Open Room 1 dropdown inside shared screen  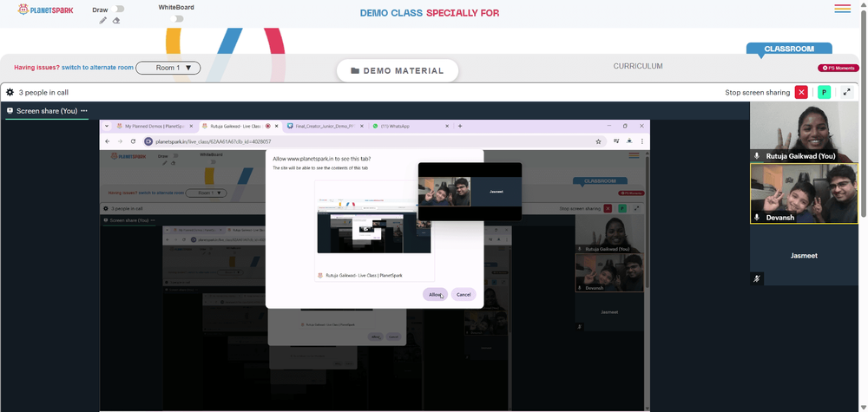tap(206, 193)
